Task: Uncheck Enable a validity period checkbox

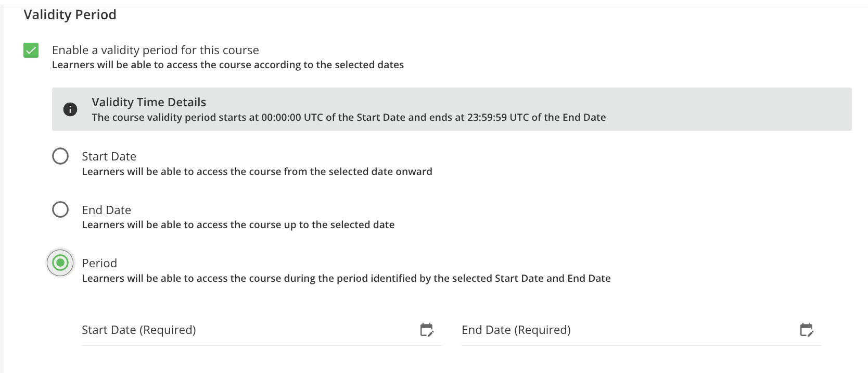Action: tap(31, 51)
